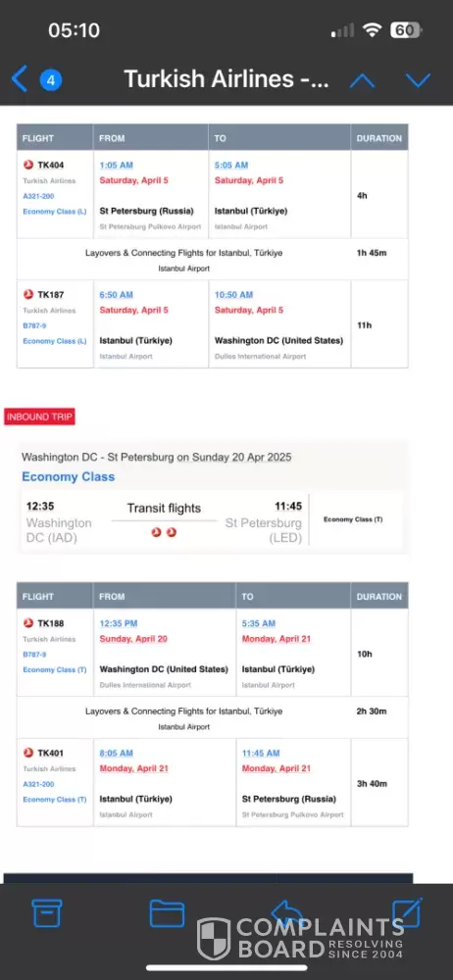This screenshot has width=453, height=980.
Task: Tap the Turkish Airlines email subject title
Action: (x=226, y=79)
